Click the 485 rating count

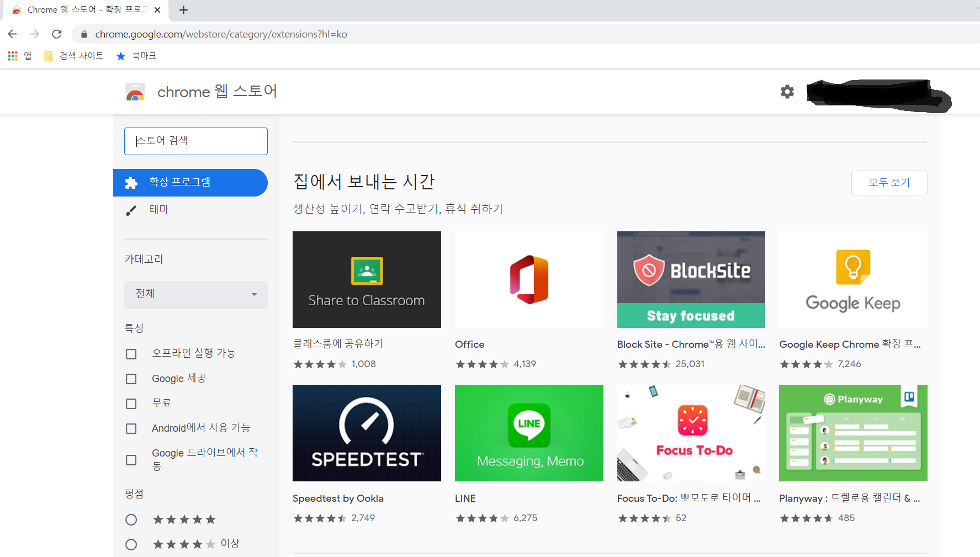[846, 518]
